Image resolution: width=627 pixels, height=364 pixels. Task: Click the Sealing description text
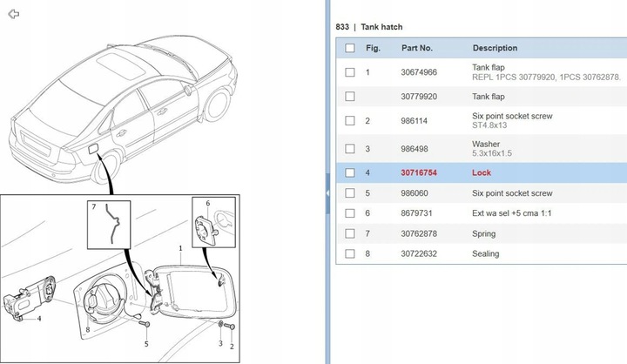(485, 253)
